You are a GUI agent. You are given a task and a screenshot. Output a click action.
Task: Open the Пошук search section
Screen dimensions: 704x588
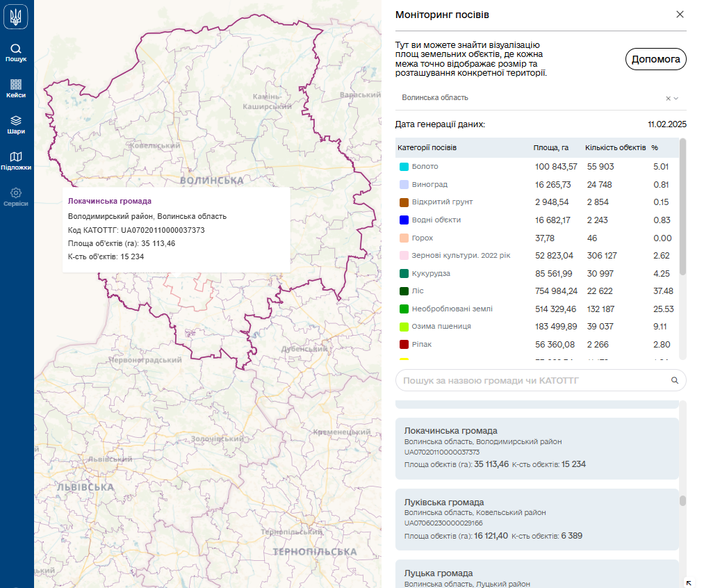(x=16, y=53)
